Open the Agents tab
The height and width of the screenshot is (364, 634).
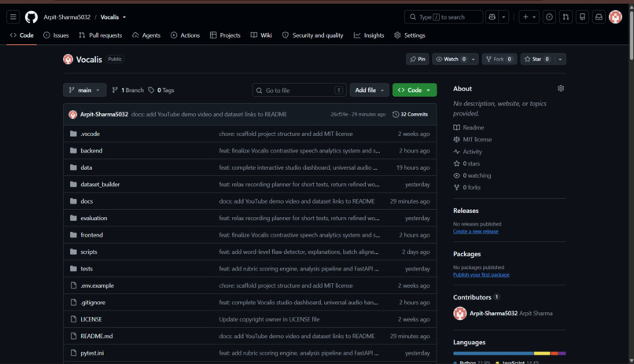click(x=146, y=35)
